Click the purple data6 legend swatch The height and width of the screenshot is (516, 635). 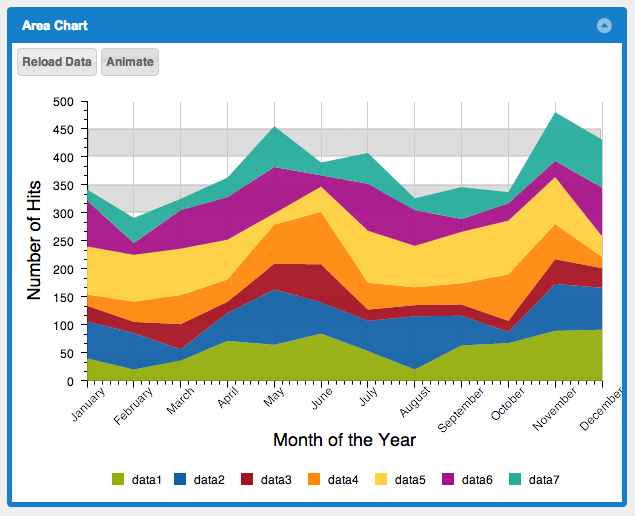click(450, 480)
